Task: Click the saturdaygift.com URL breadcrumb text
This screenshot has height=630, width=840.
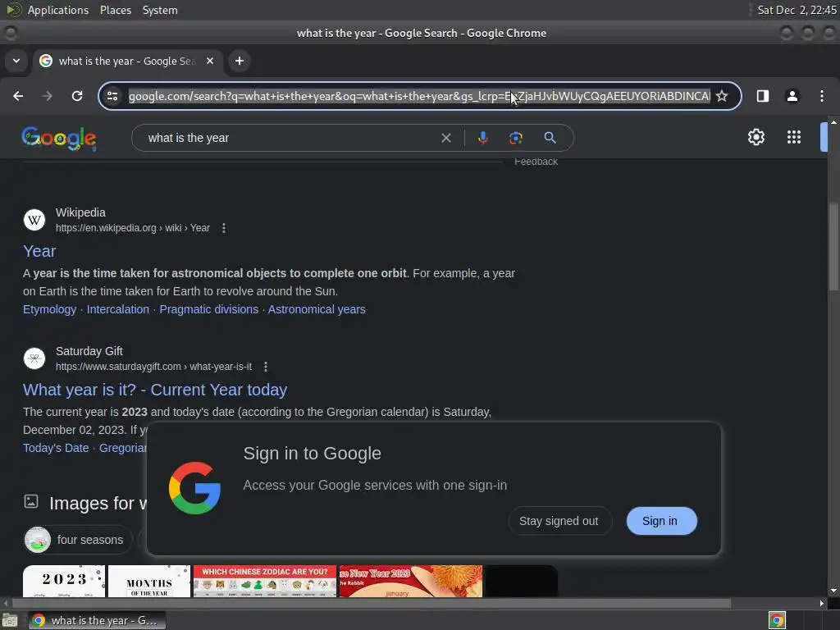Action: point(153,367)
